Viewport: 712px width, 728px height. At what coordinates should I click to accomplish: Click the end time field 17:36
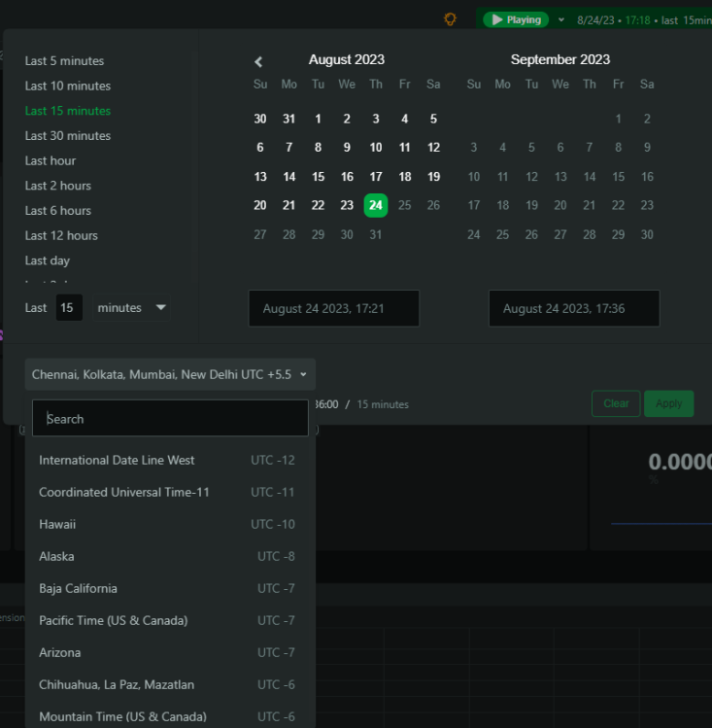pos(573,309)
